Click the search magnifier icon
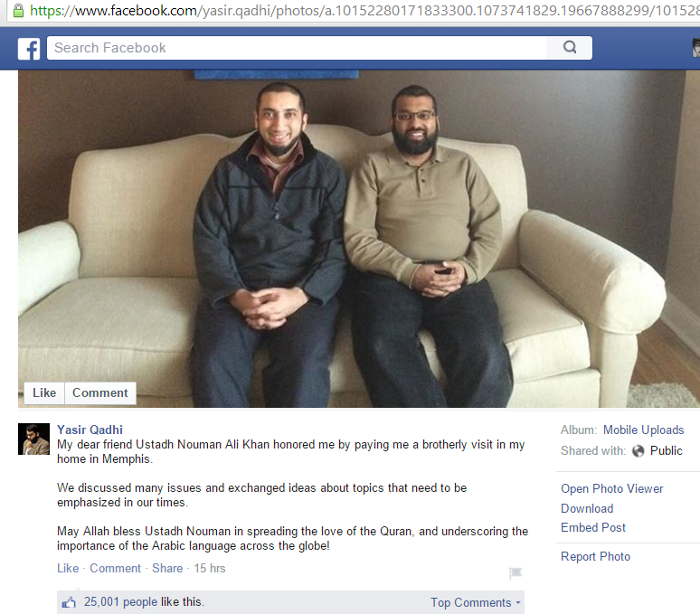 pos(570,47)
